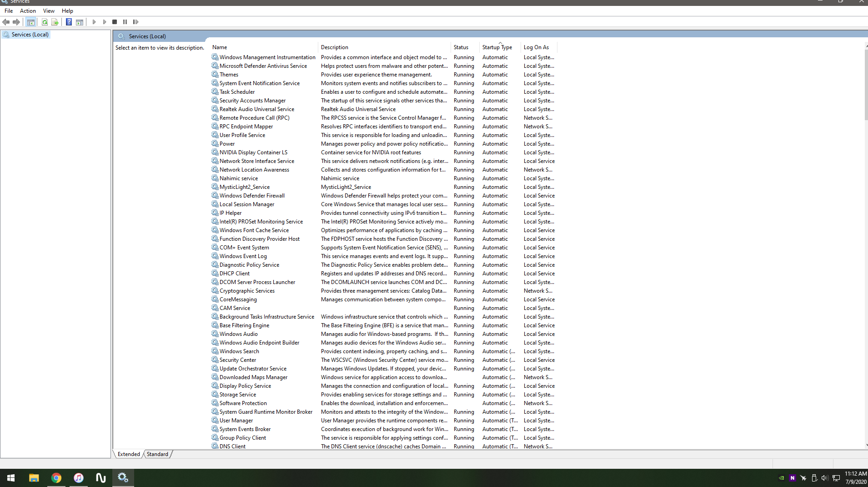Image resolution: width=868 pixels, height=487 pixels.
Task: Select Security Accounts Manager service
Action: tap(252, 101)
